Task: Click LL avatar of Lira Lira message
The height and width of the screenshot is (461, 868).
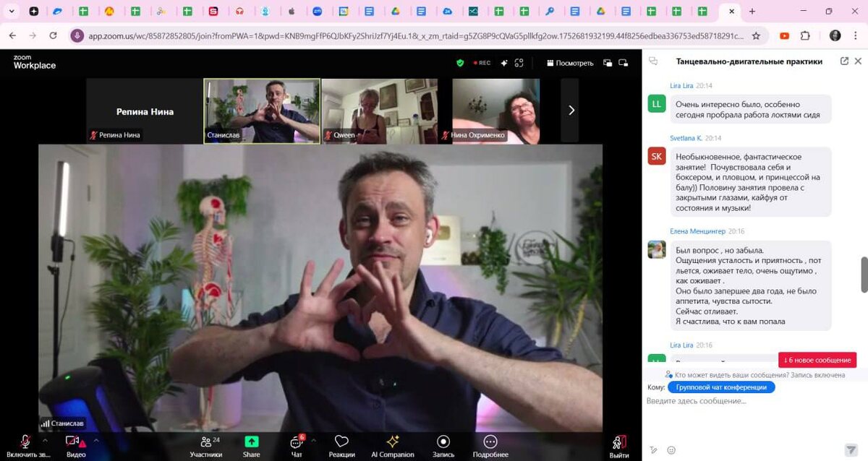Action: [x=657, y=104]
